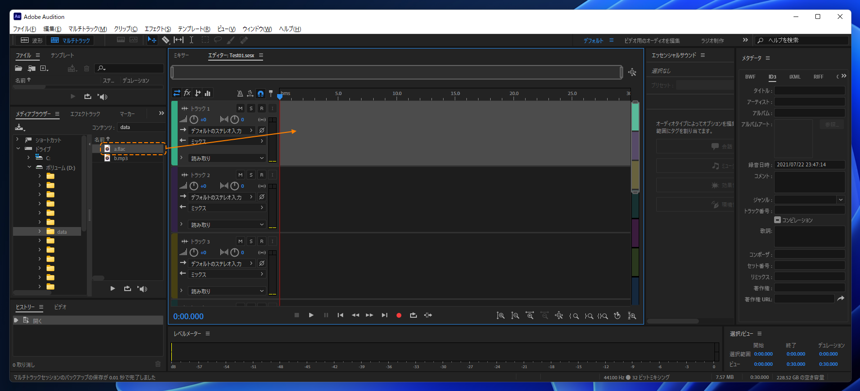Arm Track 1 for record with R
Screen dimensions: 860x391
pos(261,109)
